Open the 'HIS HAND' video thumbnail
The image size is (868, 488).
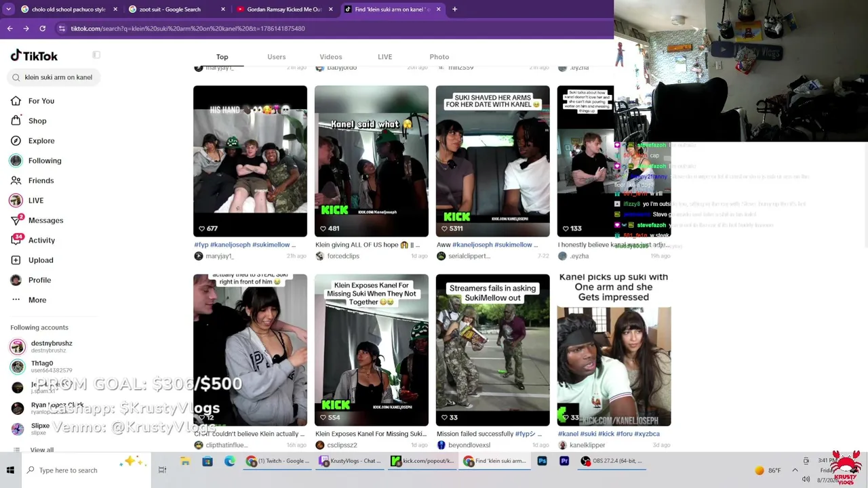click(x=250, y=161)
